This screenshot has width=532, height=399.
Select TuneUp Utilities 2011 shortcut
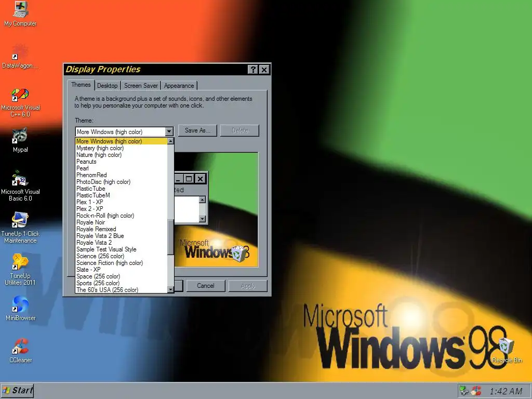pyautogui.click(x=20, y=270)
